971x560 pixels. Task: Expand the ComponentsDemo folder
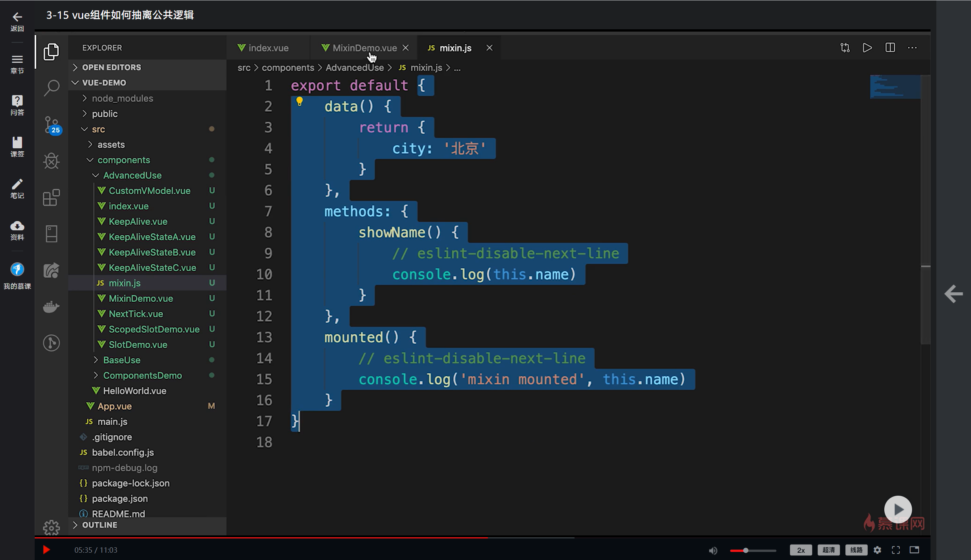click(147, 376)
